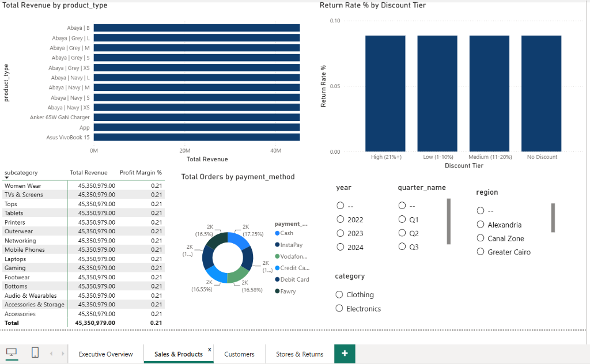Select the Networking table row

point(84,241)
